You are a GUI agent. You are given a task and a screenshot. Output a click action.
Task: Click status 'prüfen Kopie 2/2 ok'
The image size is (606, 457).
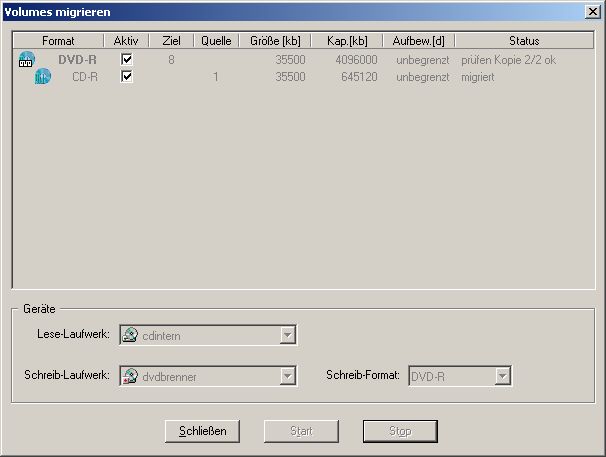click(x=509, y=60)
